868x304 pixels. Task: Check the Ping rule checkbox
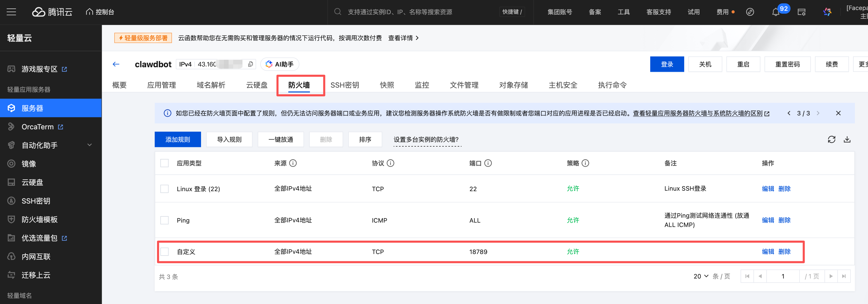pyautogui.click(x=164, y=220)
